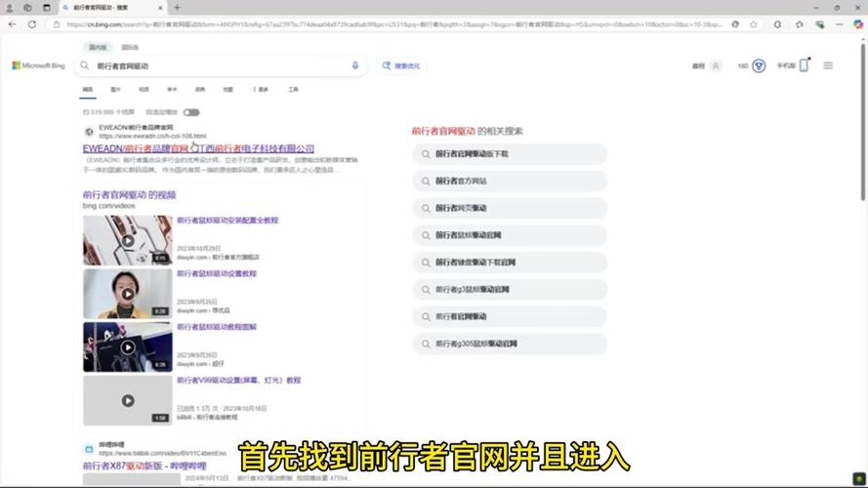Select the 图片 images tab
Image resolution: width=868 pixels, height=488 pixels.
(x=115, y=90)
